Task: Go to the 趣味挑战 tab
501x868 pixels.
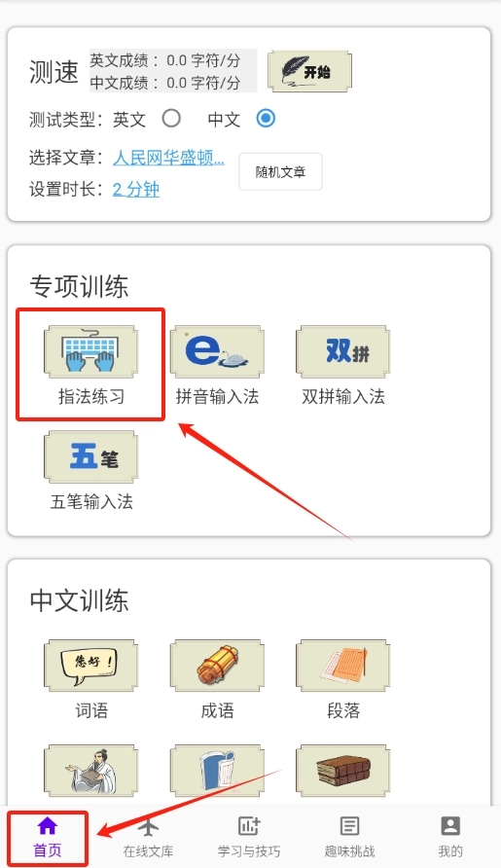Action: (x=349, y=837)
